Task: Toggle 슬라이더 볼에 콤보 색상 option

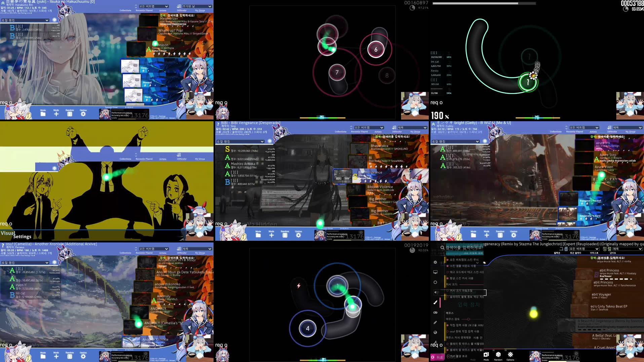Action: [465, 297]
